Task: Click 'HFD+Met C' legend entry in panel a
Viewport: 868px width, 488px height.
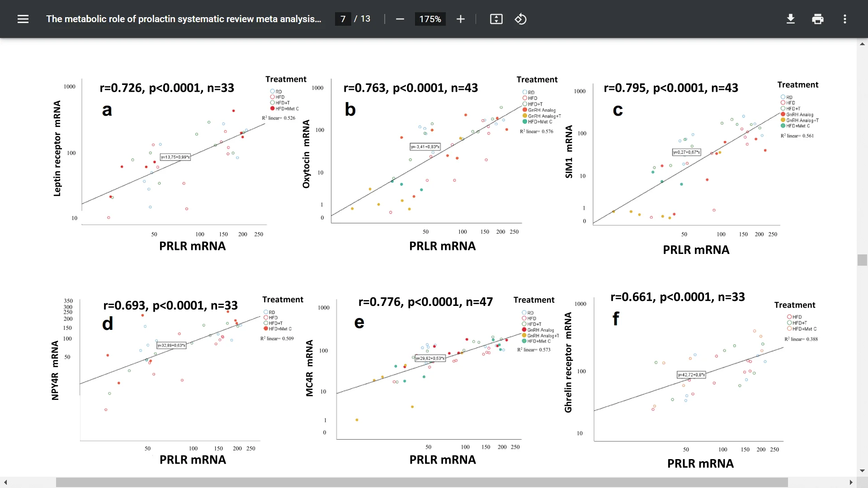Action: tap(285, 108)
